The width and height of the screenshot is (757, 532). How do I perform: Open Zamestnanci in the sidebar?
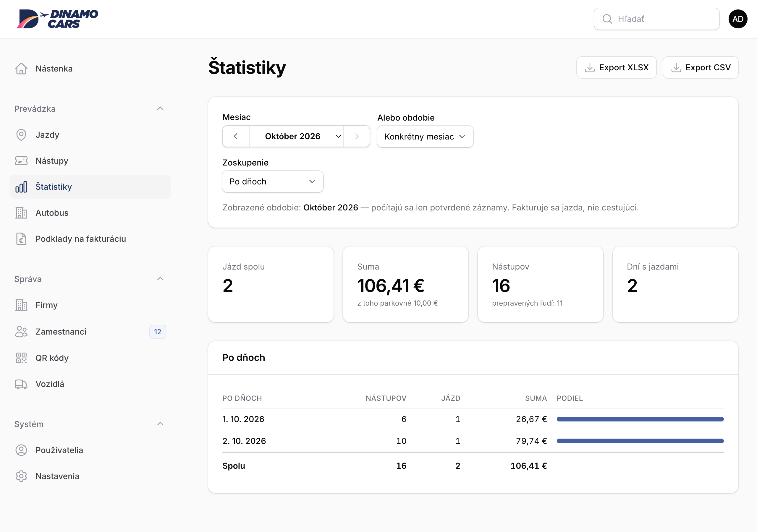tap(90, 332)
